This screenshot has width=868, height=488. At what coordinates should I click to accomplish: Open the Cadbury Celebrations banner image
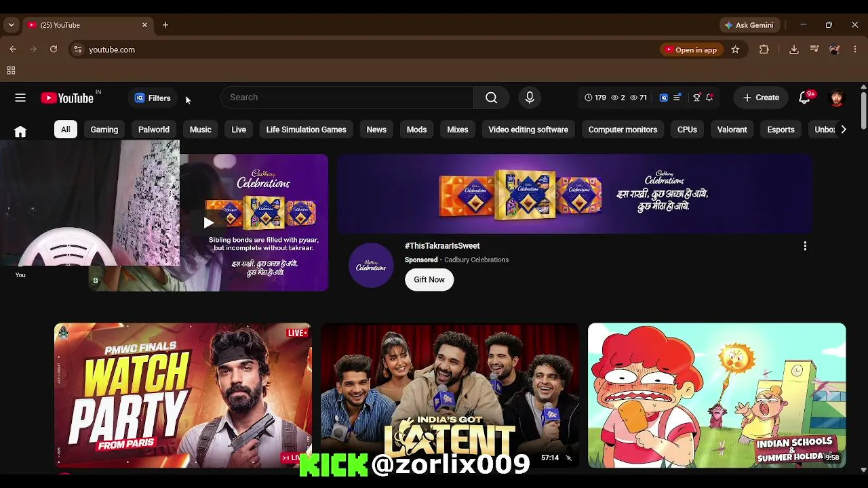pyautogui.click(x=575, y=195)
